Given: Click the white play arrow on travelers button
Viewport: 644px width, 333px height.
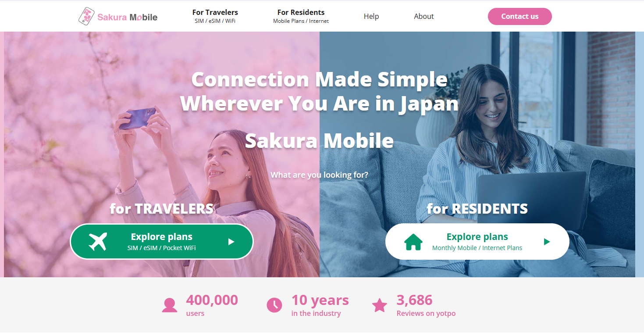Looking at the screenshot, I should tap(231, 242).
